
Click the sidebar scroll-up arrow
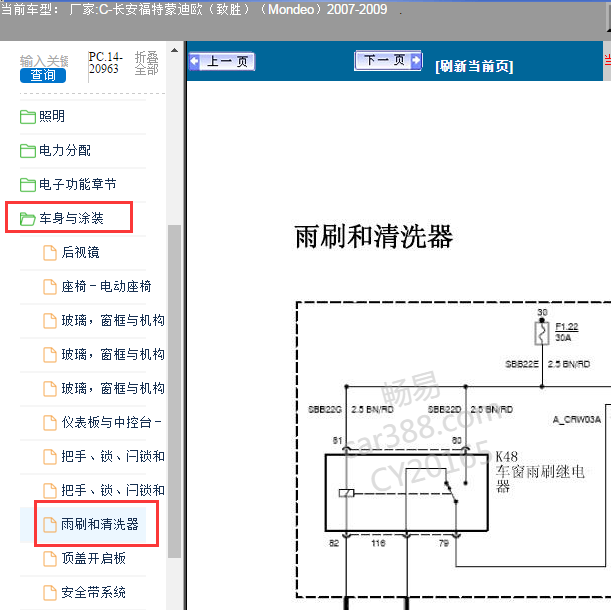click(x=174, y=50)
